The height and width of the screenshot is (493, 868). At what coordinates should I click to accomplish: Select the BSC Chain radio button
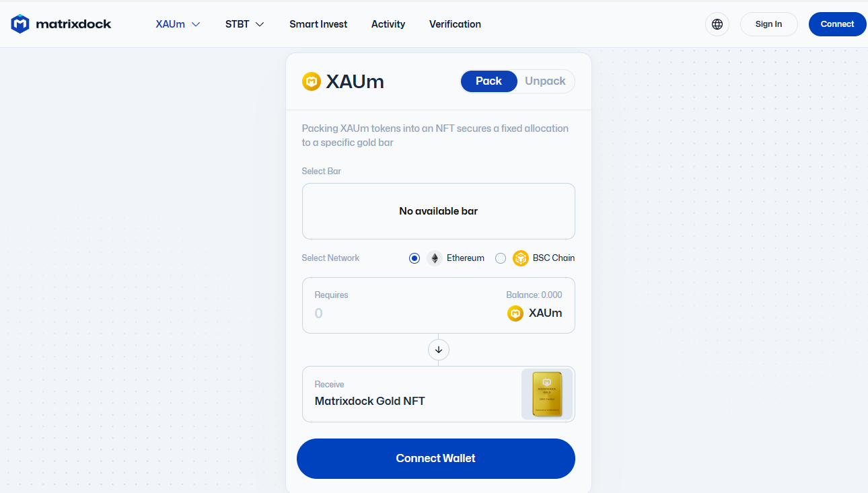[x=501, y=258]
